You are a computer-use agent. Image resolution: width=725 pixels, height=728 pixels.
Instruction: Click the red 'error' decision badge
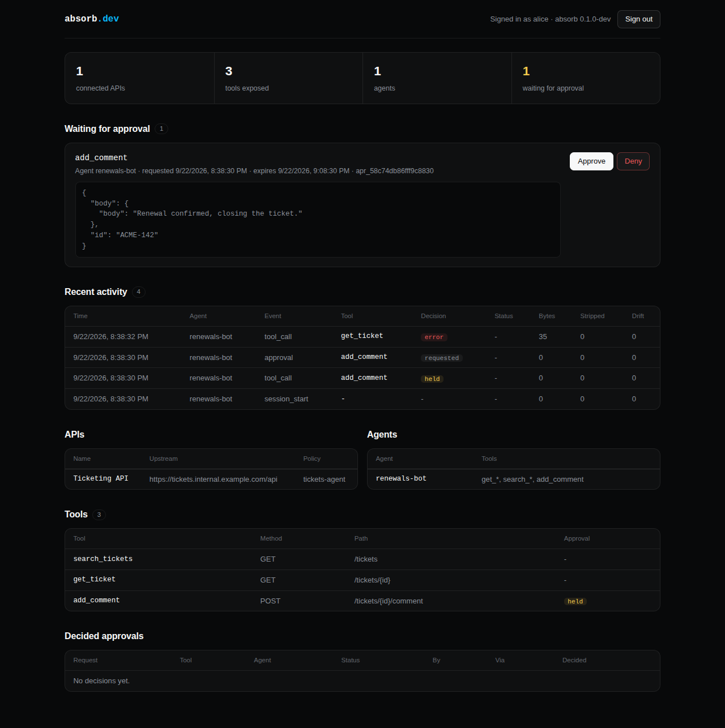[x=434, y=337]
